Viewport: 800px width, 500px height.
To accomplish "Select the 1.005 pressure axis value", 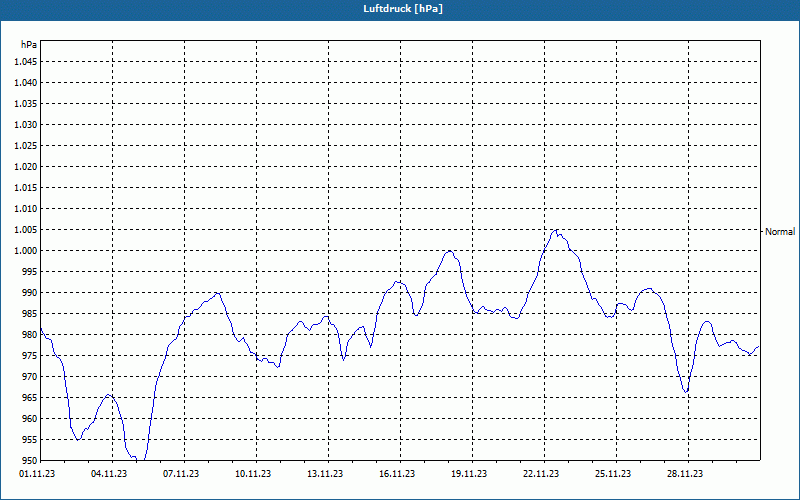I will 26,230.
